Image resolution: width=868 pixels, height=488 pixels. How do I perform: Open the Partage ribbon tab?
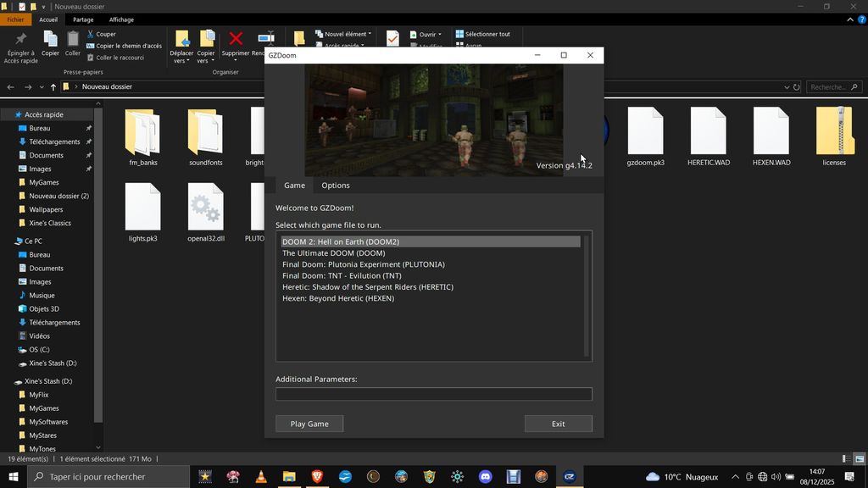tap(83, 19)
